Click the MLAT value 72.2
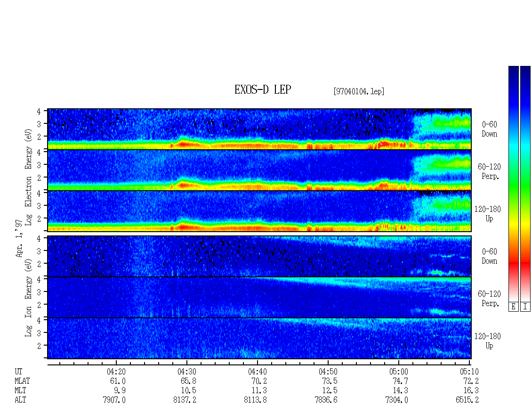Image resolution: width=532 pixels, height=412 pixels. 471,381
